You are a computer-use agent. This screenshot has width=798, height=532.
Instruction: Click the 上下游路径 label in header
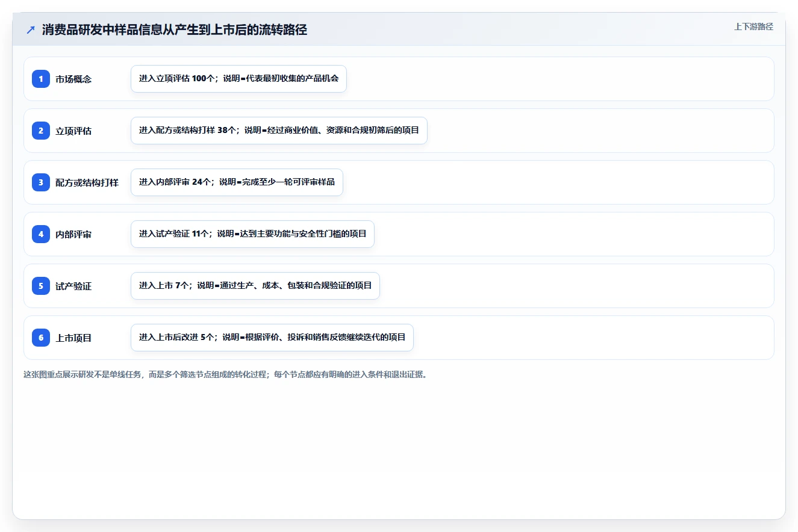tap(753, 26)
